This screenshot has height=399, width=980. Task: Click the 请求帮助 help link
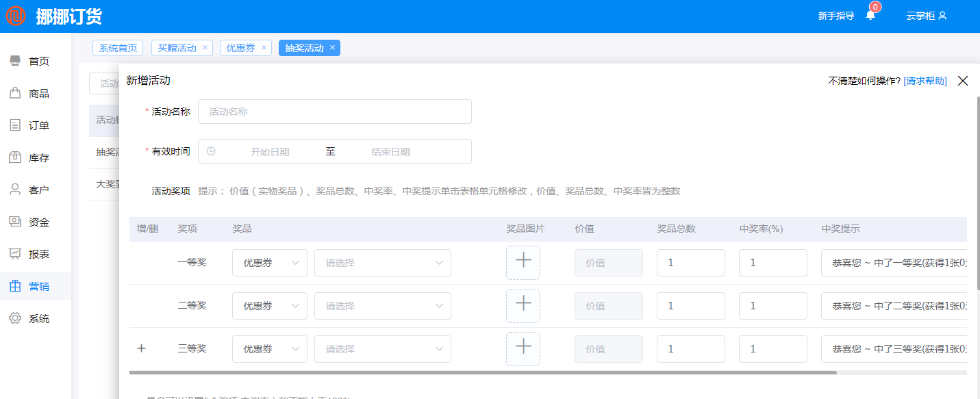click(x=925, y=80)
